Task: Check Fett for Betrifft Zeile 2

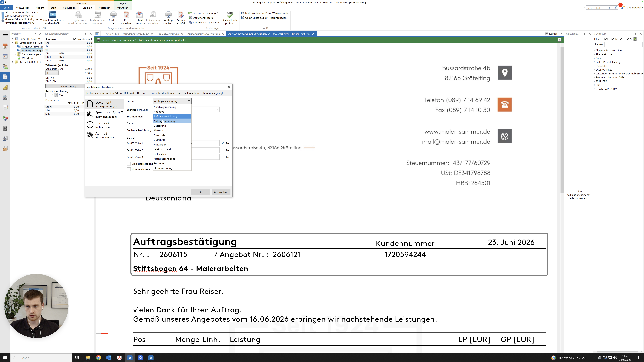Action: click(x=223, y=150)
